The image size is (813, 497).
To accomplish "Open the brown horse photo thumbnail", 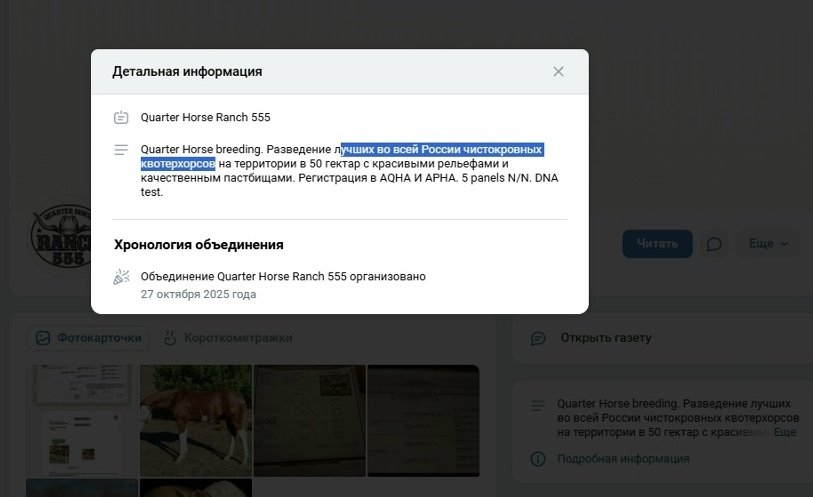I will point(196,420).
